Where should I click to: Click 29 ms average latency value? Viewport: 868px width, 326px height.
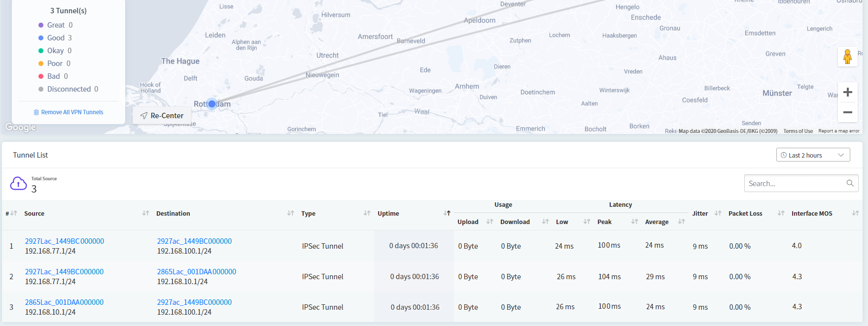[656, 277]
